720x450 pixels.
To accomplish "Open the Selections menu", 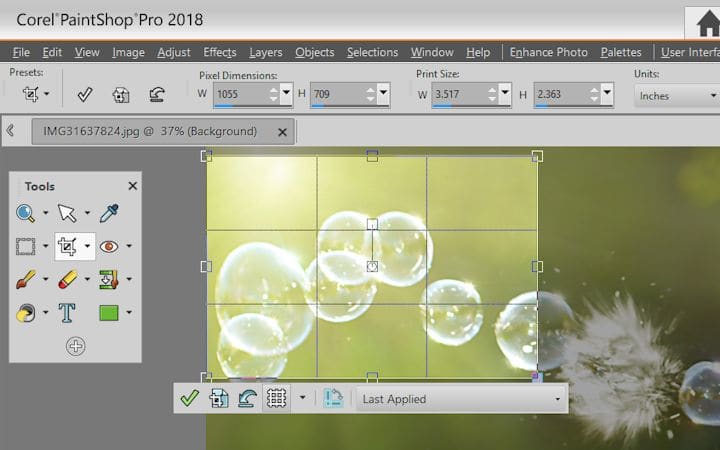I will click(x=372, y=52).
